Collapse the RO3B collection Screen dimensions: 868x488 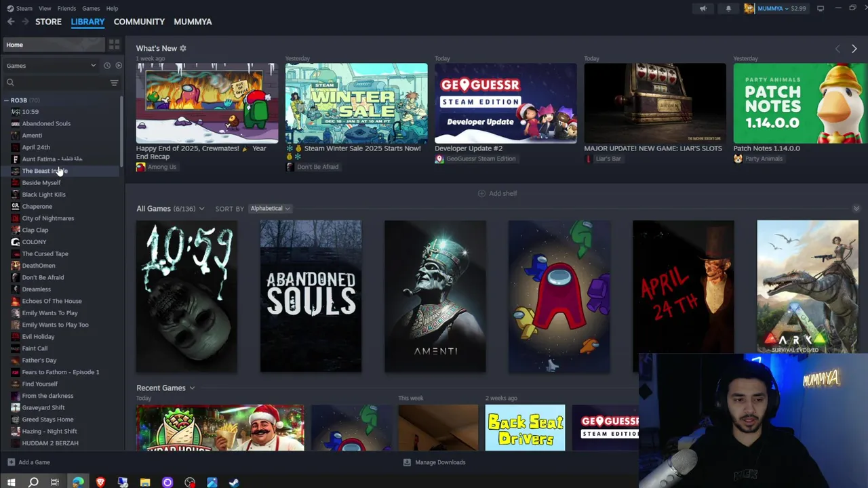[6, 100]
